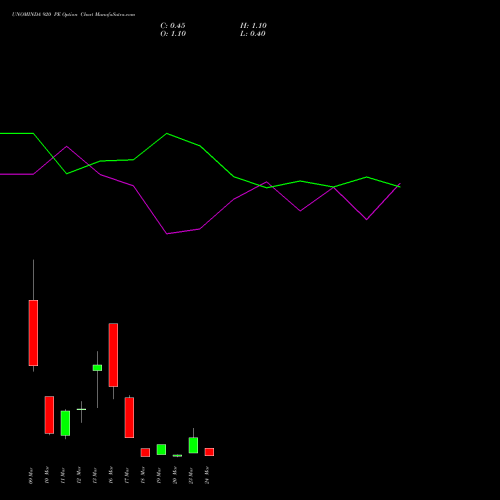Select the tiny flat candle for 20 Mar
The image size is (500, 500).
pyautogui.click(x=177, y=456)
